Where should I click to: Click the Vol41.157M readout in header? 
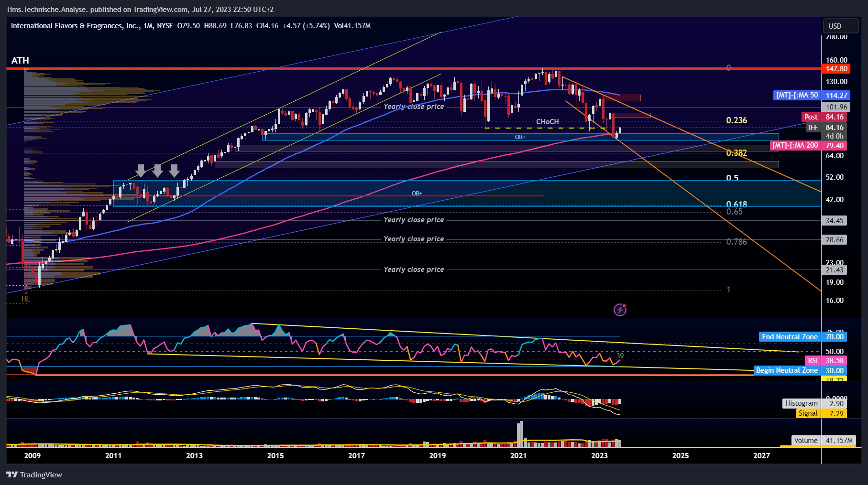352,26
